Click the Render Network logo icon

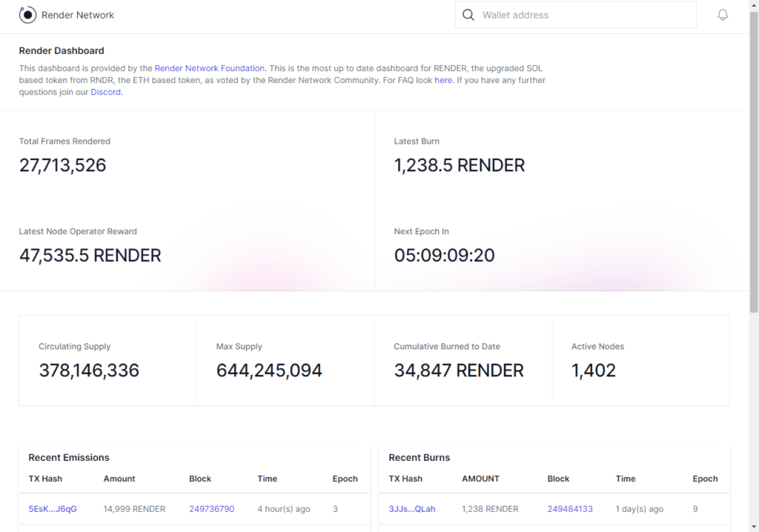click(26, 14)
